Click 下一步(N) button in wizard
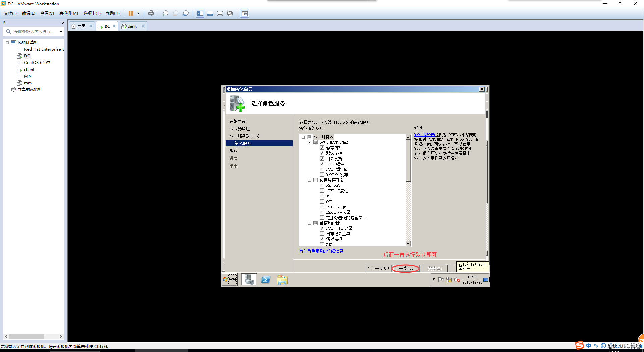The width and height of the screenshot is (644, 352). [x=406, y=268]
